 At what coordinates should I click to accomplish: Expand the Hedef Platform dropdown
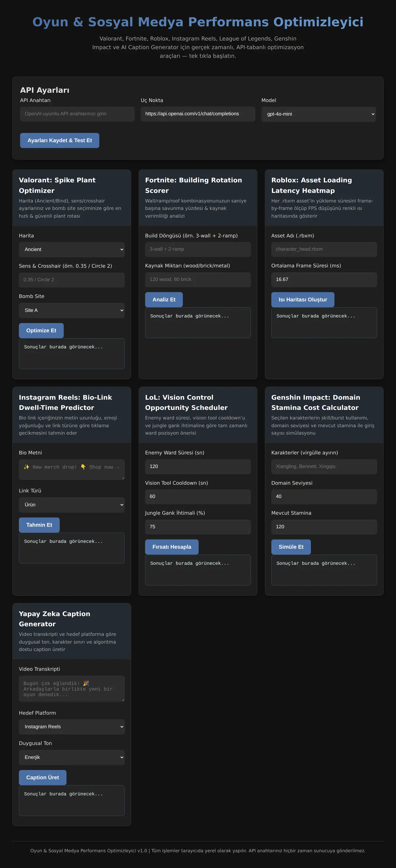click(x=72, y=727)
